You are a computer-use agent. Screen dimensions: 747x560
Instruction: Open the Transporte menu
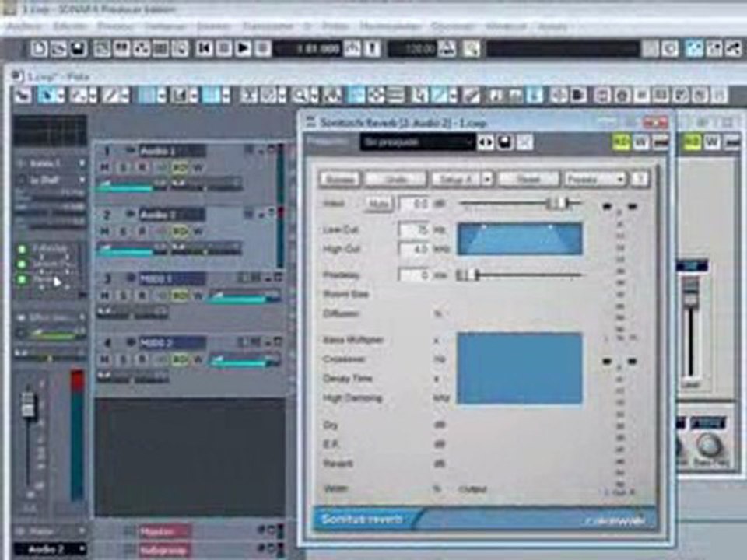pos(268,26)
